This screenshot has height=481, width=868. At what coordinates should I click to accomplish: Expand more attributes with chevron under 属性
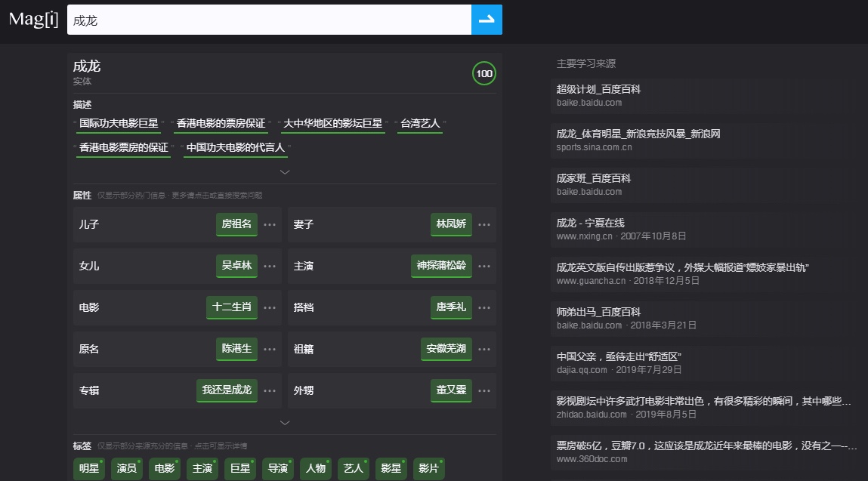click(x=285, y=423)
